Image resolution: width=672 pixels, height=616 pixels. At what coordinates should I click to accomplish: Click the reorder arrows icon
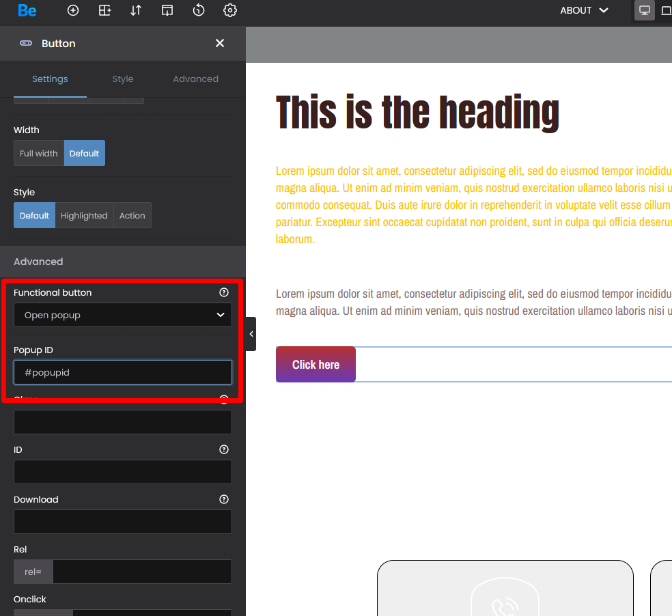click(136, 10)
